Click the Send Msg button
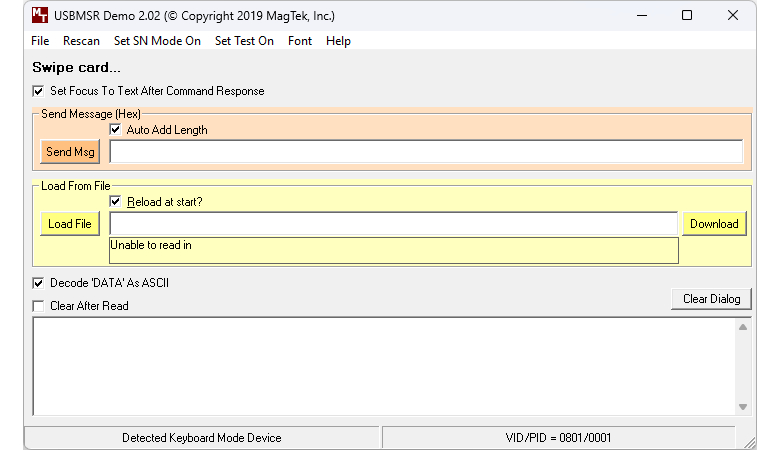 click(70, 152)
